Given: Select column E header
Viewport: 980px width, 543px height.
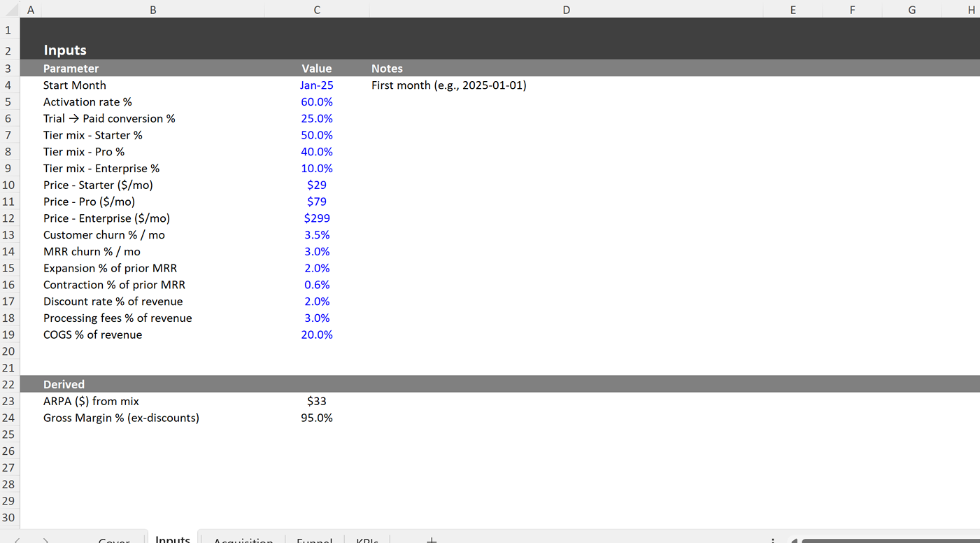Looking at the screenshot, I should click(x=793, y=9).
